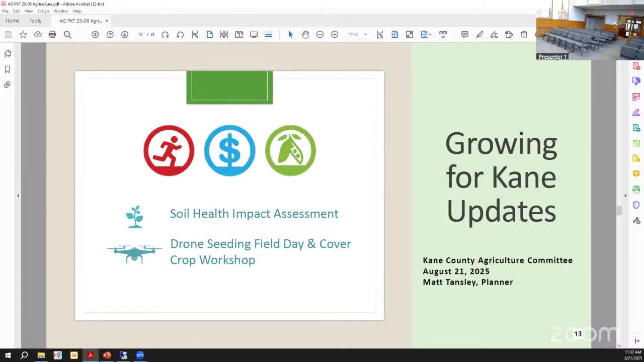
Task: Star the document as a favorite
Action: 23,34
